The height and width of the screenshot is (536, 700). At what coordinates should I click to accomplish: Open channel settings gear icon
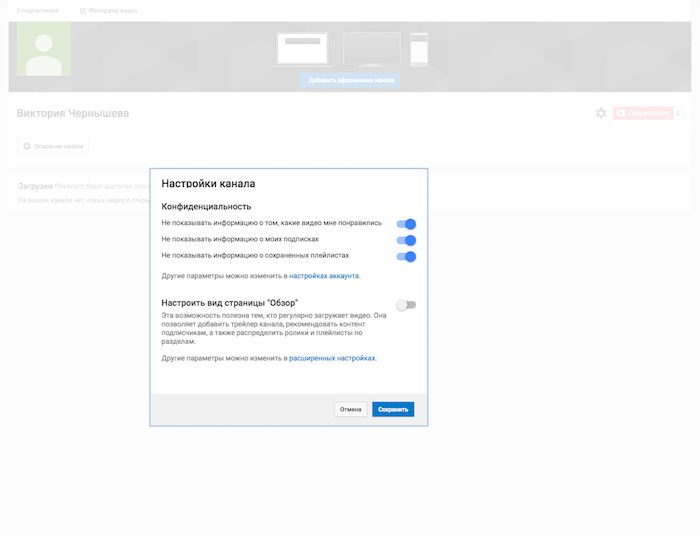click(x=600, y=113)
